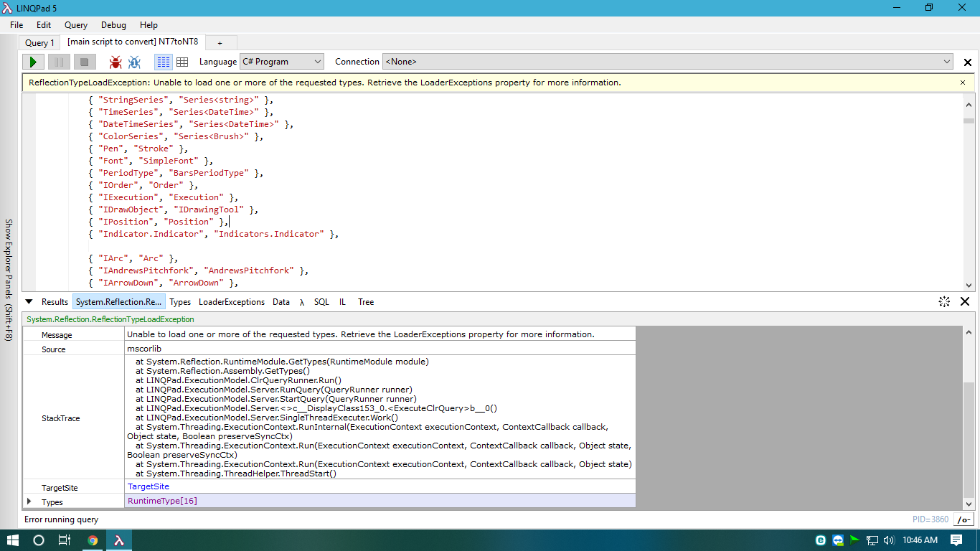Image resolution: width=980 pixels, height=551 pixels.
Task: Open the Language dropdown showing C# Program
Action: (282, 62)
